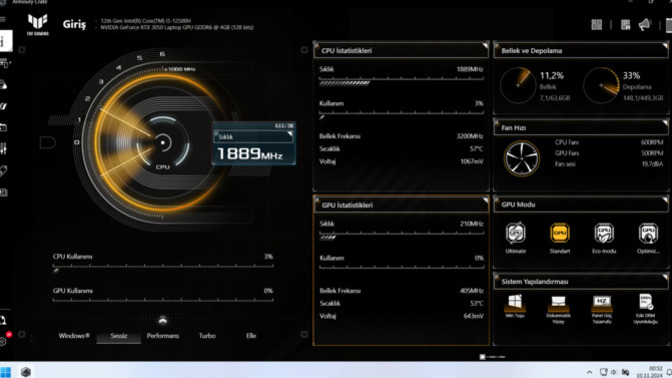Click the GPU Voltaj 643mV row
The width and height of the screenshot is (672, 378).
(401, 316)
